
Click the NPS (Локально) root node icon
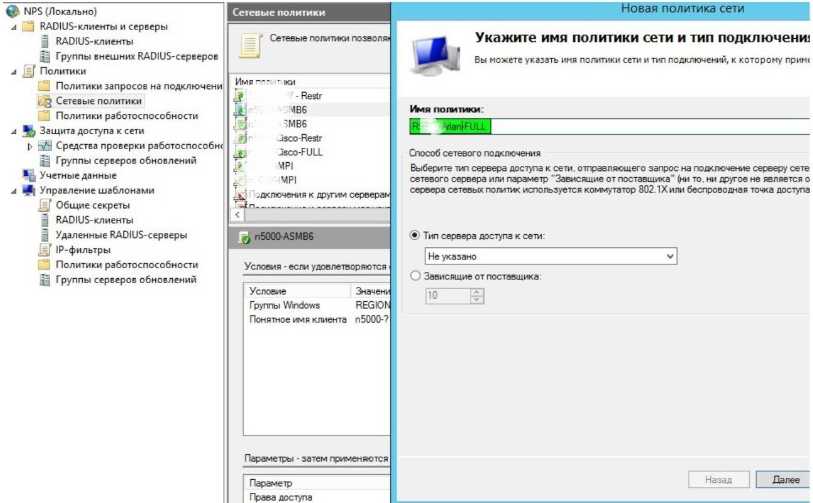[13, 11]
